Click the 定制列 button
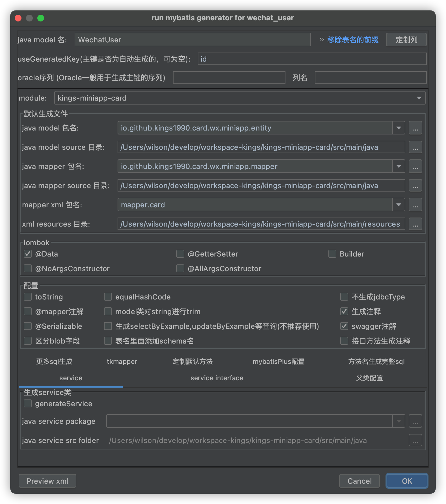 tap(406, 40)
